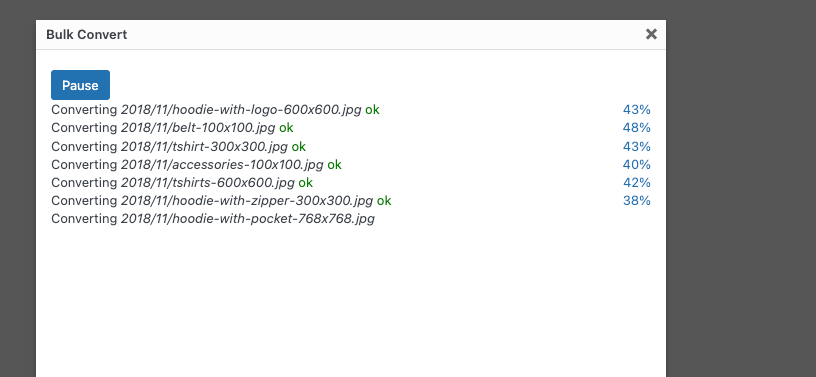
Task: Open the 48% savings link for belt
Action: [x=636, y=128]
